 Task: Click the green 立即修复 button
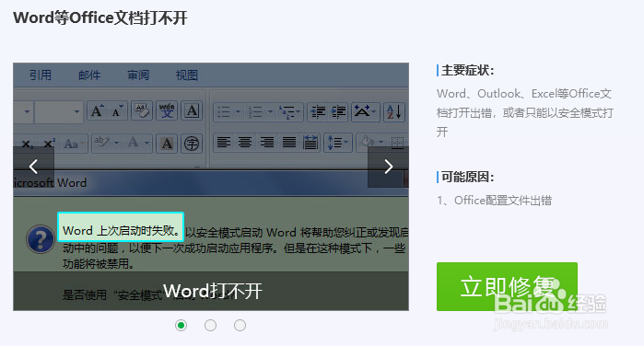tap(507, 286)
